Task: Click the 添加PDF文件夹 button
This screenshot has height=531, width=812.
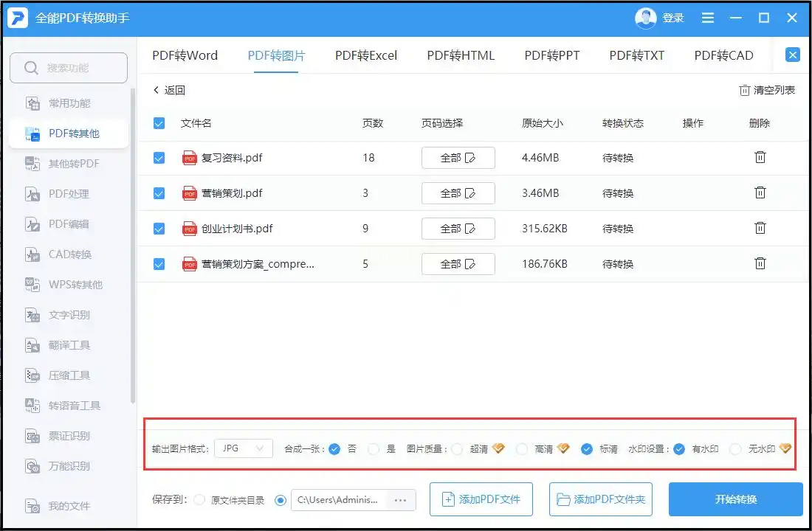Action: [x=601, y=499]
